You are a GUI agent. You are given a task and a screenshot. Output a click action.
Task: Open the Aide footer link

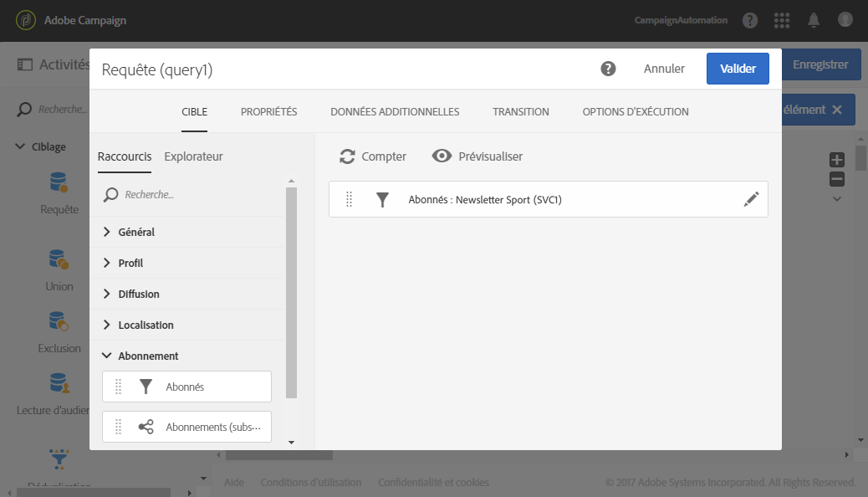tap(234, 483)
